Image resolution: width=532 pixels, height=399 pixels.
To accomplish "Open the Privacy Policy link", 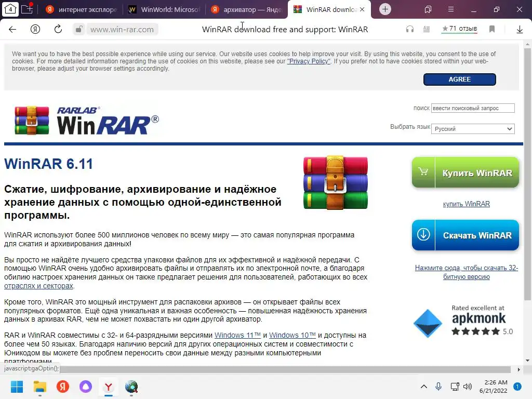I will [x=309, y=61].
